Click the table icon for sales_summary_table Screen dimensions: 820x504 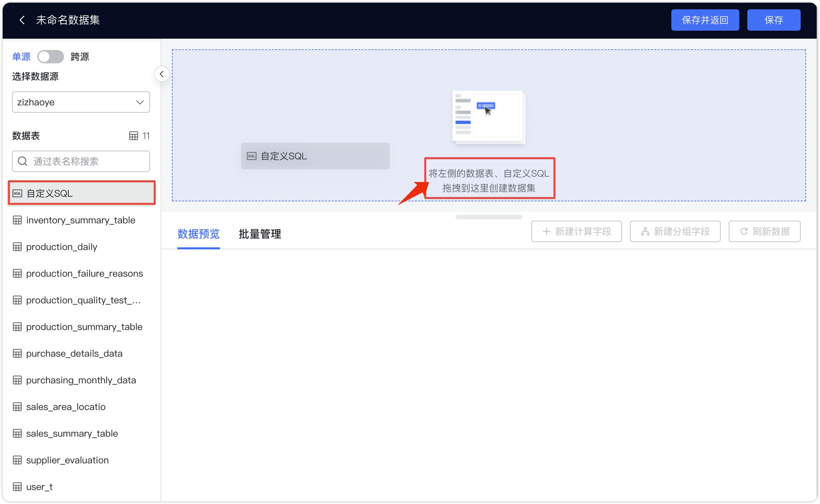[17, 433]
